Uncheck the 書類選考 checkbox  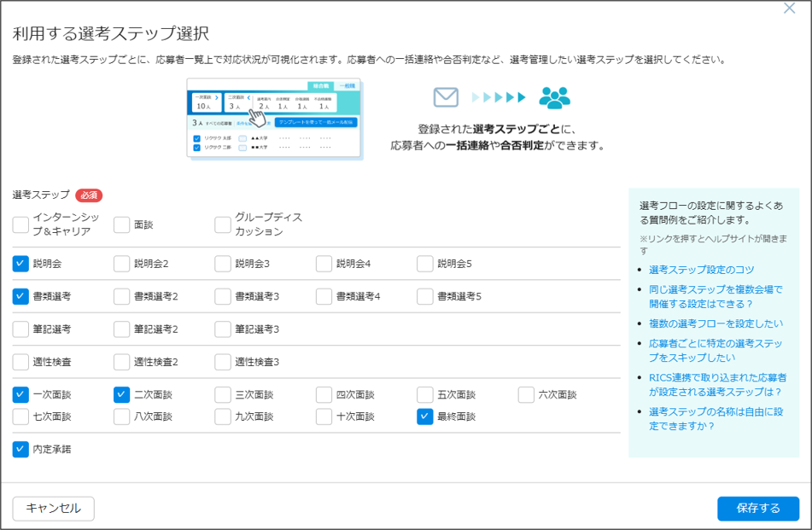pyautogui.click(x=20, y=296)
